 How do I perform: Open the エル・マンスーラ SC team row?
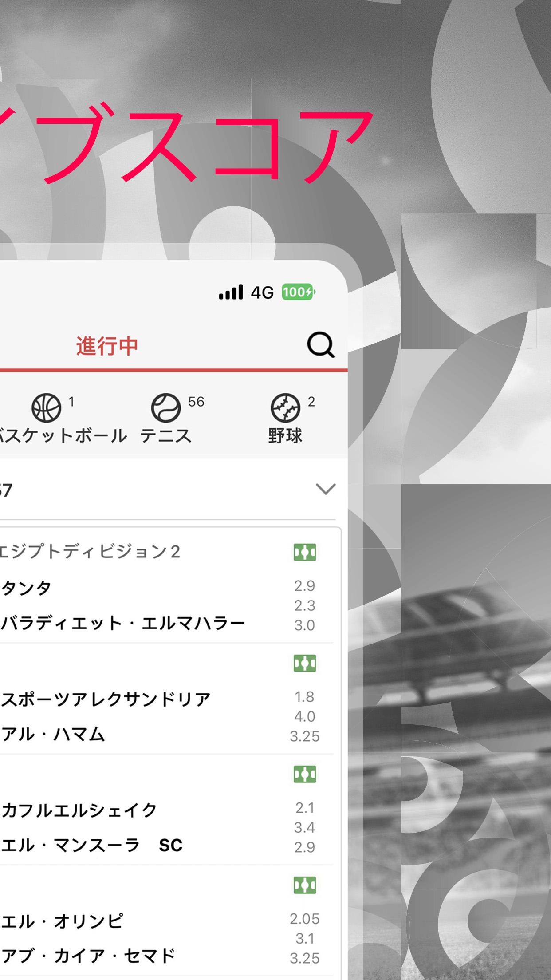click(x=92, y=845)
